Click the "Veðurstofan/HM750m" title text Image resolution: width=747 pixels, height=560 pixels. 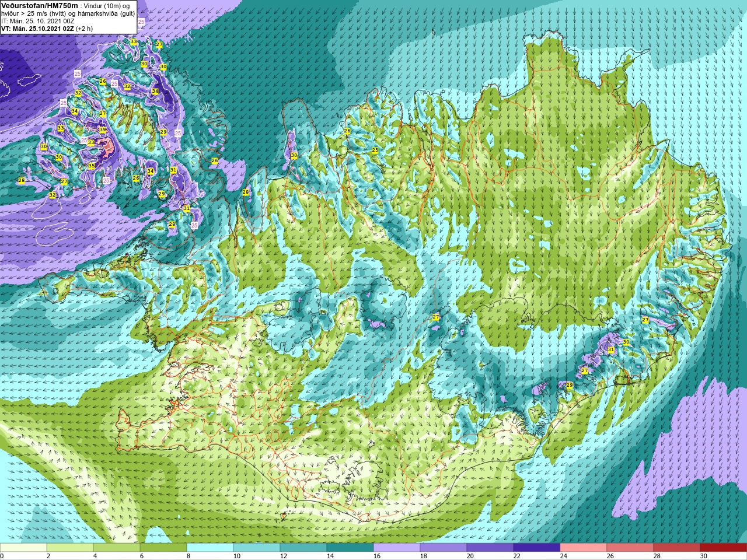coord(40,5)
